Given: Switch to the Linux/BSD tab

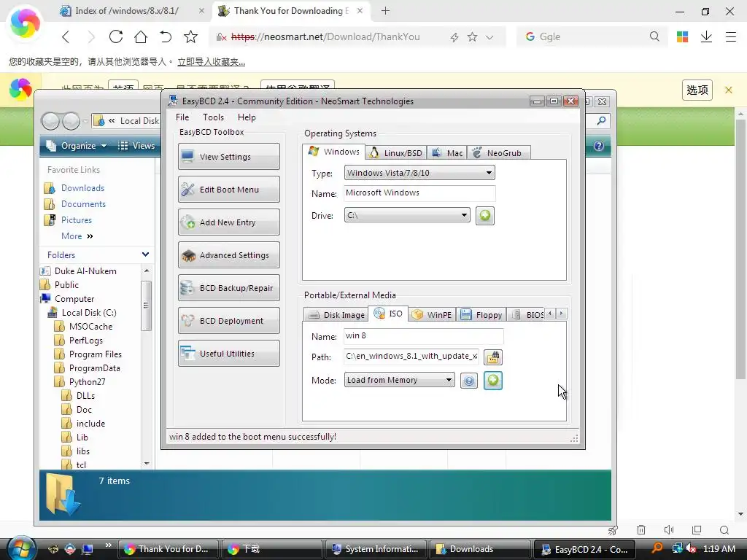Looking at the screenshot, I should (396, 153).
